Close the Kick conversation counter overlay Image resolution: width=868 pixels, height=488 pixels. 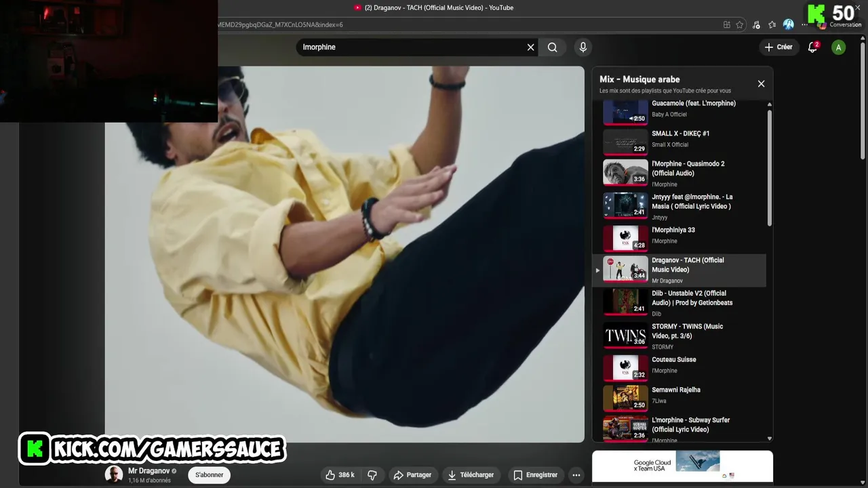click(x=858, y=7)
